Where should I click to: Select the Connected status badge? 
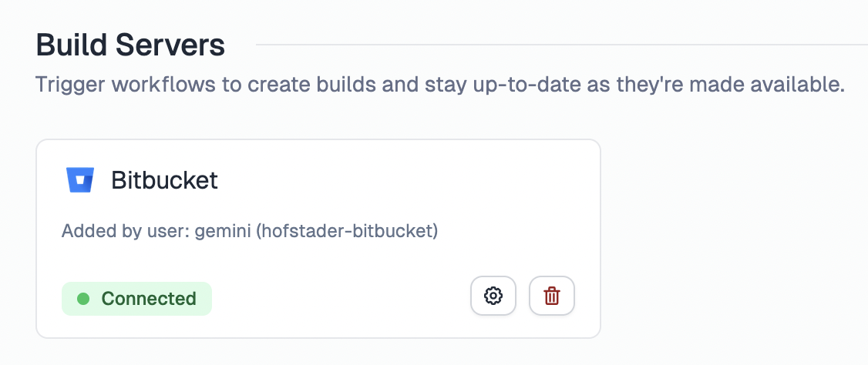[136, 299]
